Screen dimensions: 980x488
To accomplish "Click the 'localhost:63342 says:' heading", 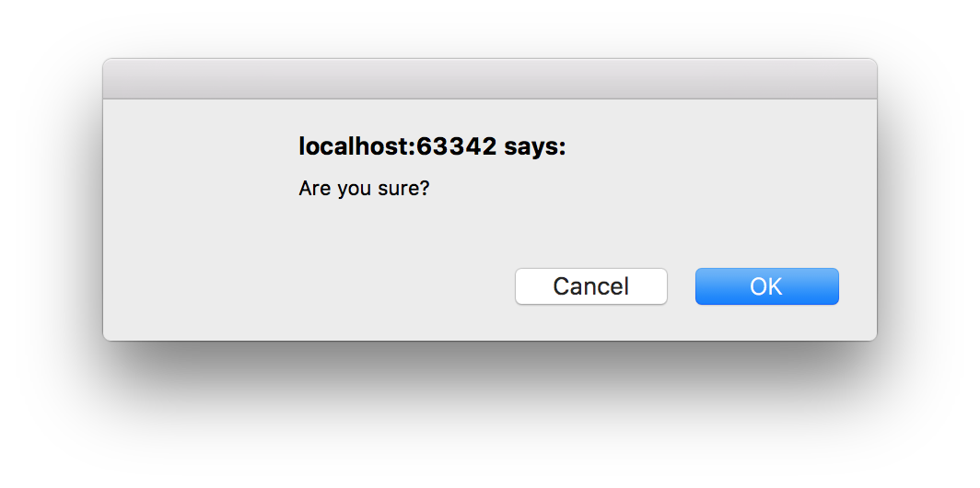I will (x=432, y=146).
